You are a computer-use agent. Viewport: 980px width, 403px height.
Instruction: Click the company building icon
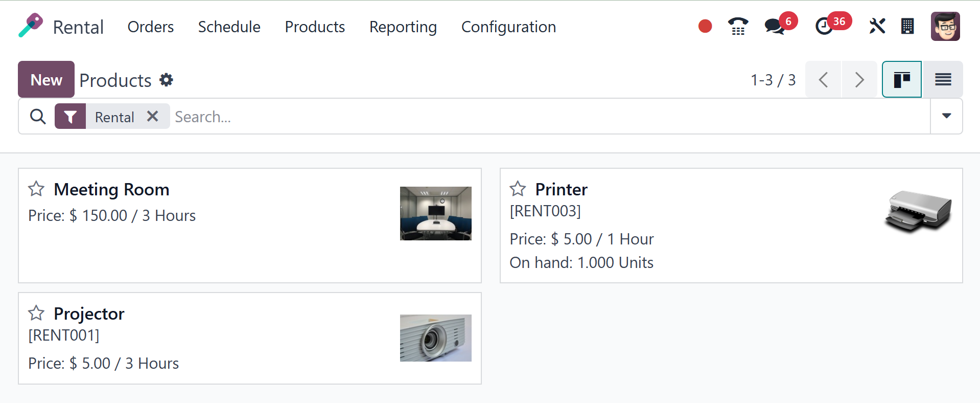tap(907, 26)
